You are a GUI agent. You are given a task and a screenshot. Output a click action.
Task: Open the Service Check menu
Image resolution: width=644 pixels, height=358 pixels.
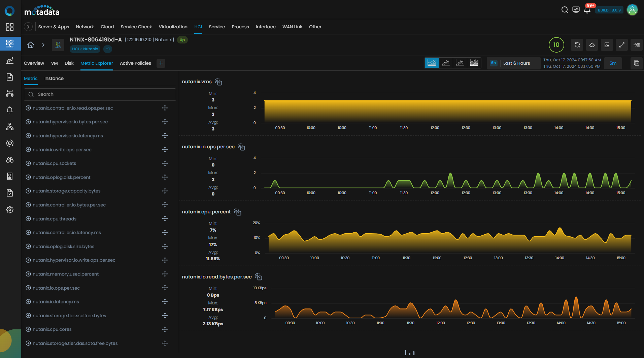pyautogui.click(x=136, y=27)
